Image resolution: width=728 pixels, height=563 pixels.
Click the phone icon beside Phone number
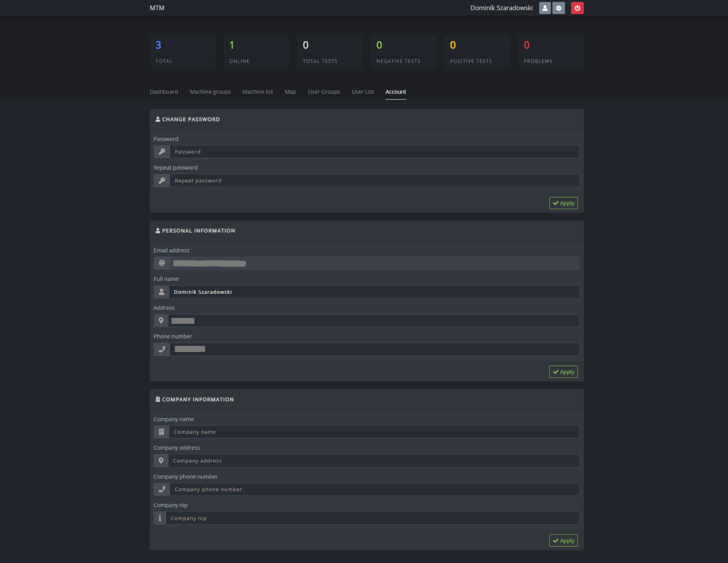pos(162,349)
